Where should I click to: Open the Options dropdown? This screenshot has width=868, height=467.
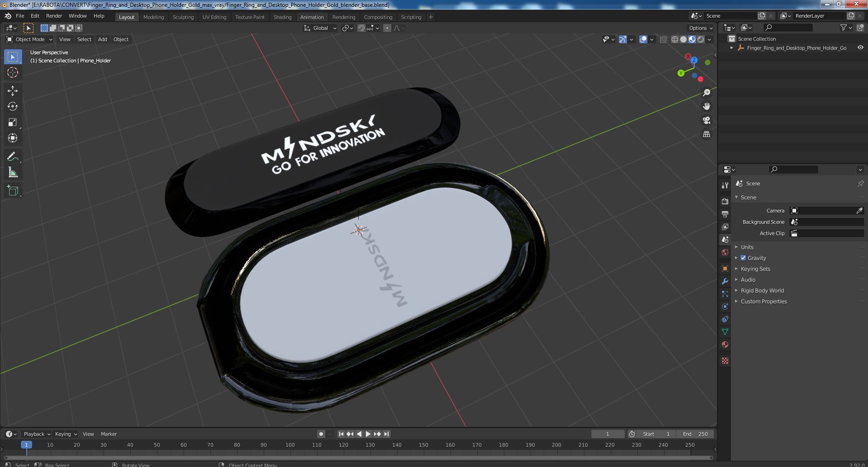coord(701,28)
